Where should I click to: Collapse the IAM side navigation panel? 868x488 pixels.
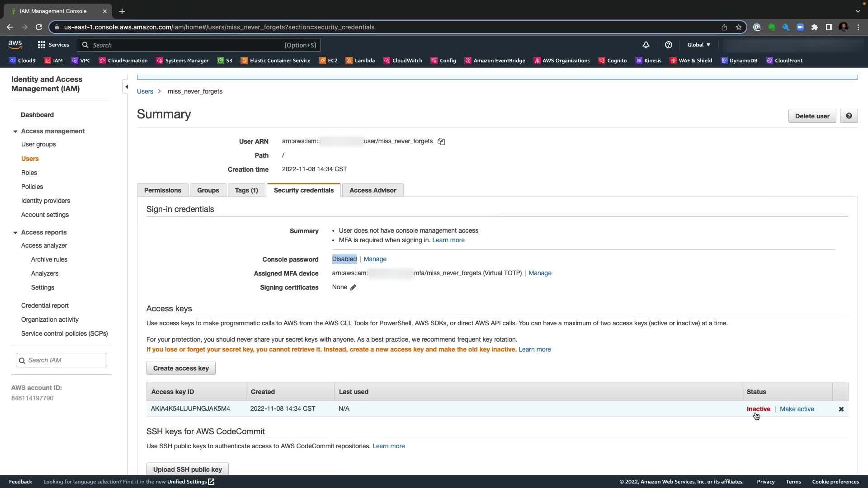pyautogui.click(x=127, y=87)
